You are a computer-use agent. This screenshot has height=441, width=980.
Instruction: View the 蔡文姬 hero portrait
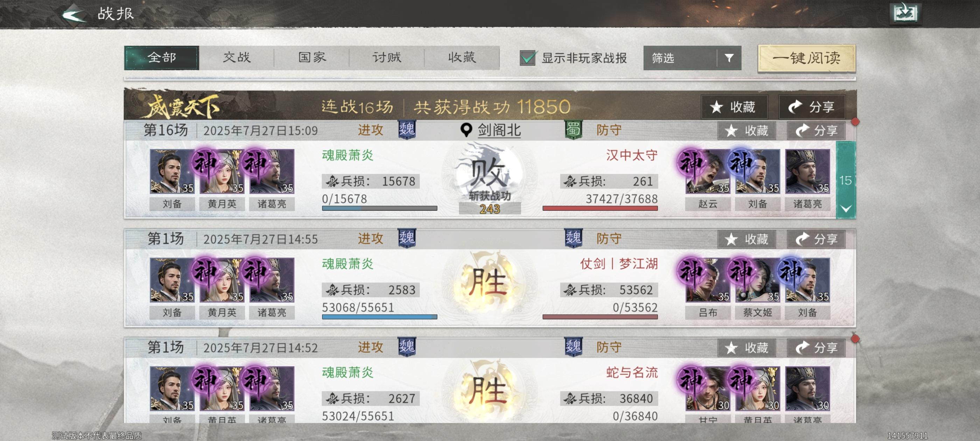pos(757,280)
